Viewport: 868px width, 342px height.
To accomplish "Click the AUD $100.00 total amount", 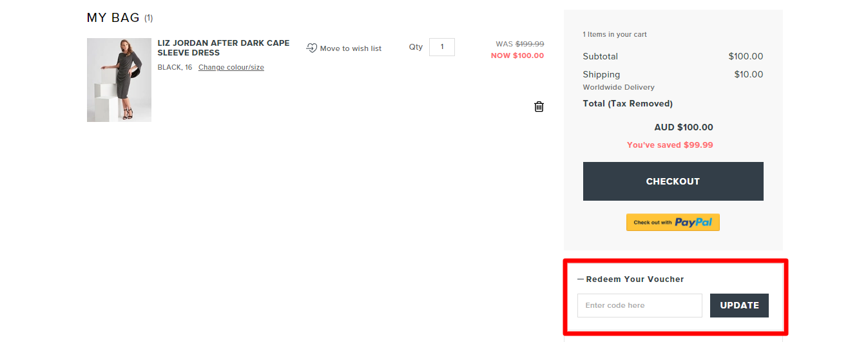I will click(684, 127).
